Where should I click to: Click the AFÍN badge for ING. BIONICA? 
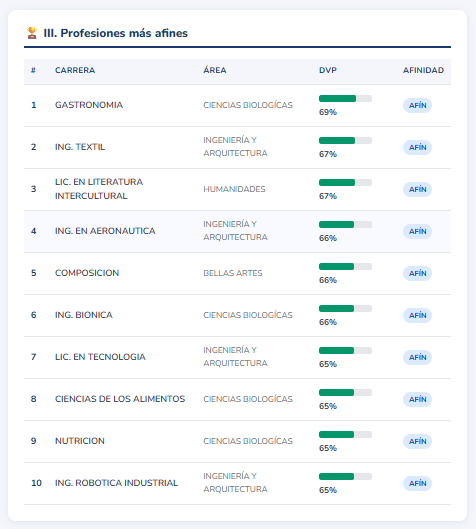tap(417, 315)
